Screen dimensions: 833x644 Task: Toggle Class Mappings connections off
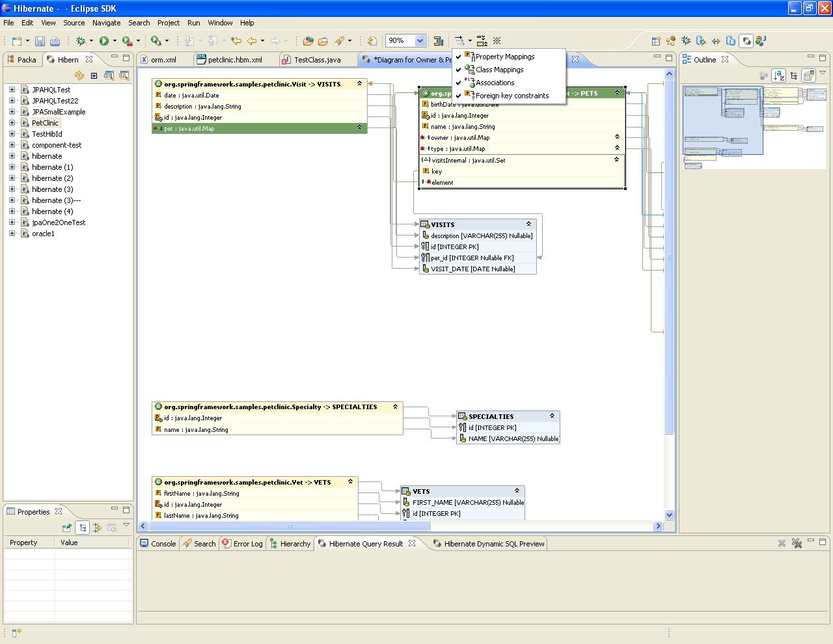click(499, 70)
